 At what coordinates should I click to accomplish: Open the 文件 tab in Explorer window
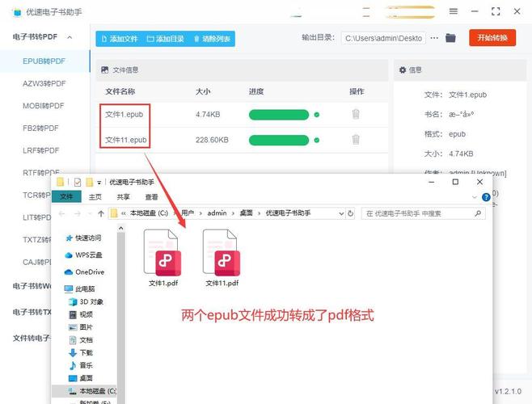66,196
